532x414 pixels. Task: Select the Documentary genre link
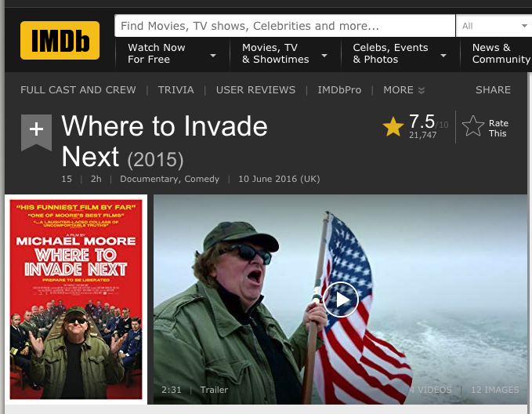tap(148, 180)
